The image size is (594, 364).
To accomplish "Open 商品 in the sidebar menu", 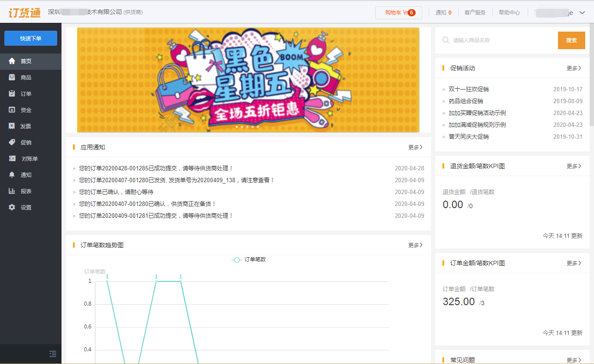I will click(31, 77).
